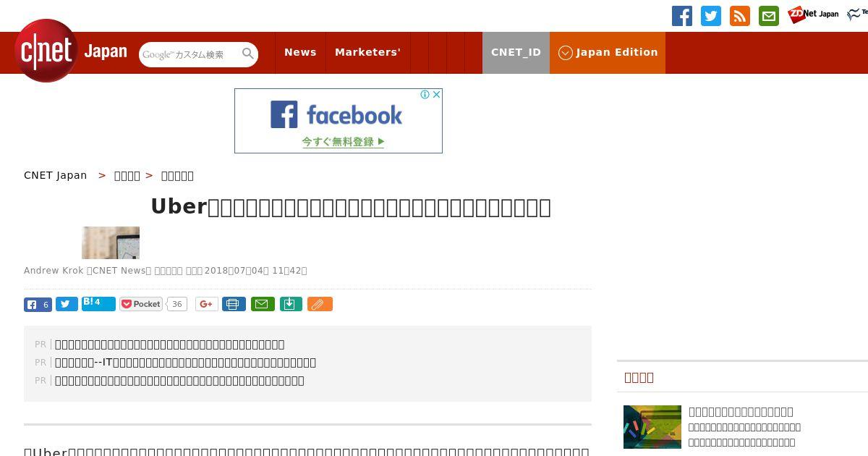This screenshot has width=868, height=456.
Task: Close the Facebook ad with the X
Action: click(x=436, y=94)
